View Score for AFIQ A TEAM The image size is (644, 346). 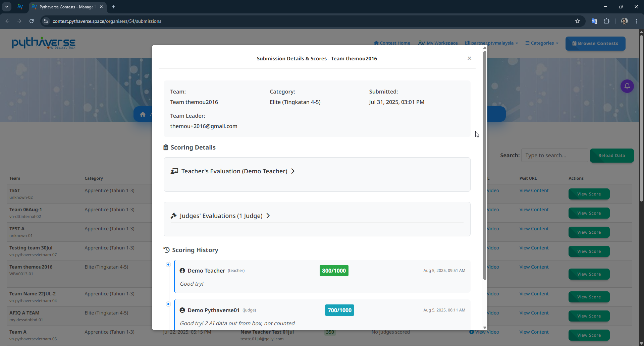[589, 316]
